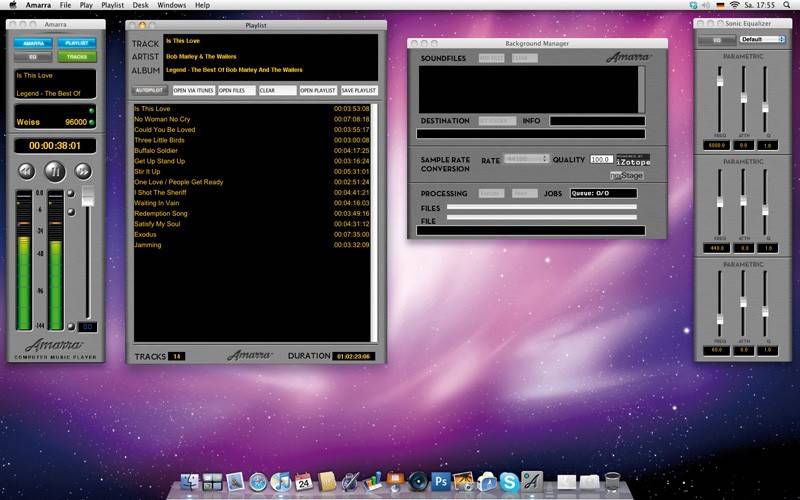Select the track 'Buffalo Soldier'
This screenshot has height=500, width=800.
[252, 151]
